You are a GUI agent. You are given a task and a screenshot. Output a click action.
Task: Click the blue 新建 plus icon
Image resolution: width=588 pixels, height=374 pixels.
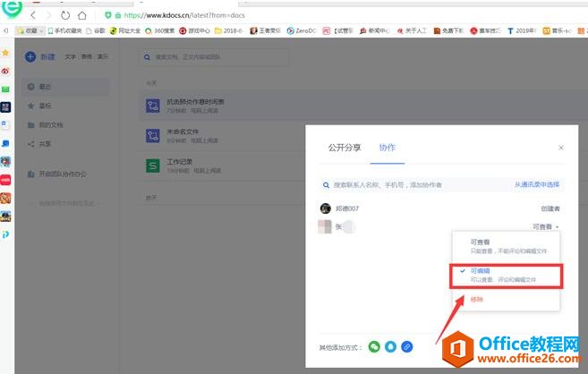(30, 56)
